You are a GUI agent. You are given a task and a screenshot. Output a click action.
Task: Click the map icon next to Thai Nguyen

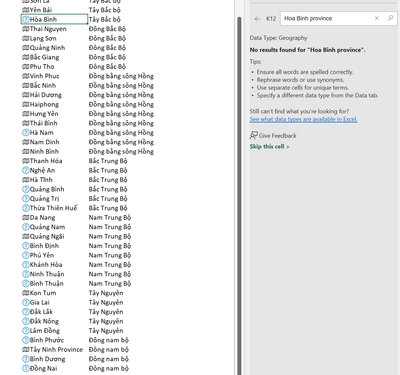pos(26,29)
